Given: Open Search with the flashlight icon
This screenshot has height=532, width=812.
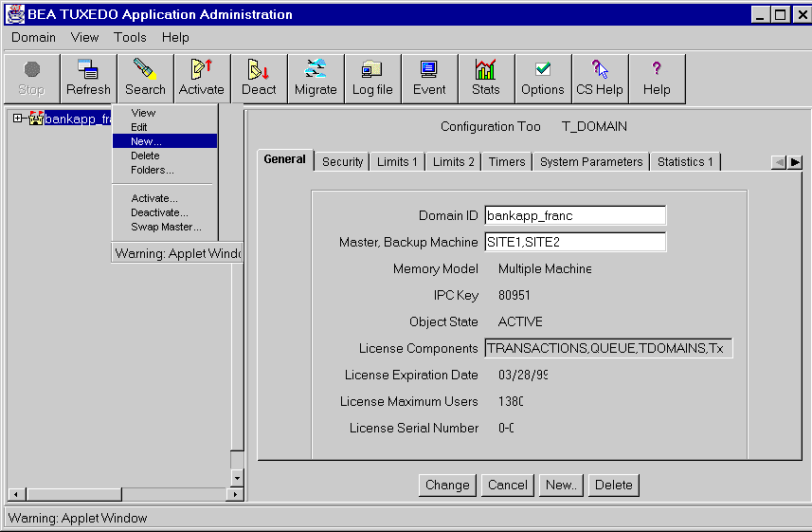Looking at the screenshot, I should click(146, 79).
